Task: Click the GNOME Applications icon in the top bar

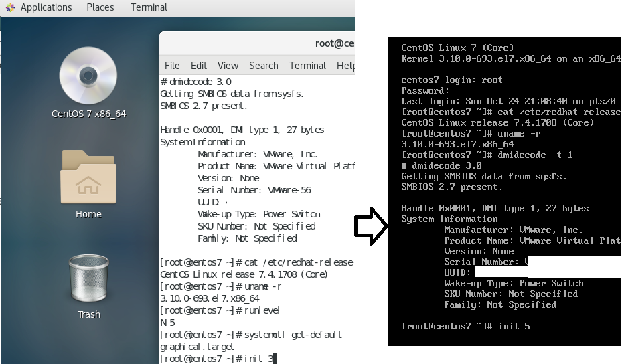Action: tap(10, 7)
